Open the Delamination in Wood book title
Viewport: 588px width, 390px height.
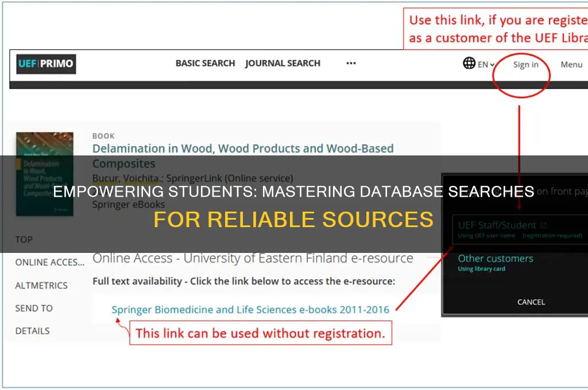pyautogui.click(x=243, y=156)
